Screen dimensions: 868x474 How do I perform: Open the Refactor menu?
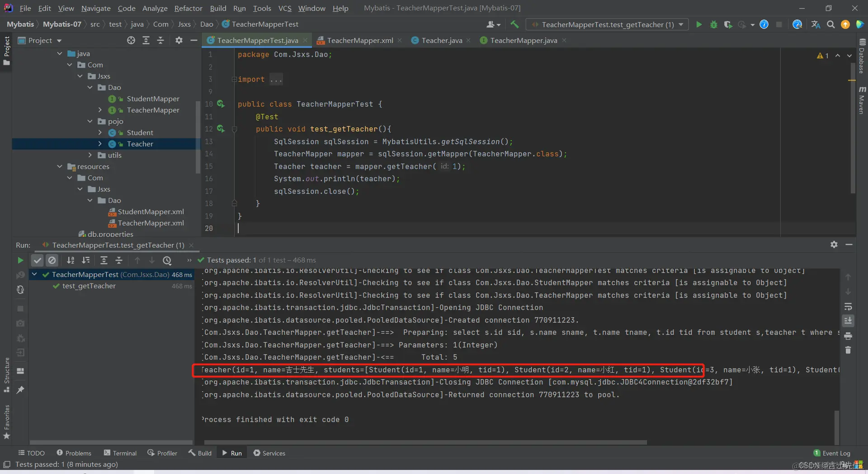188,8
